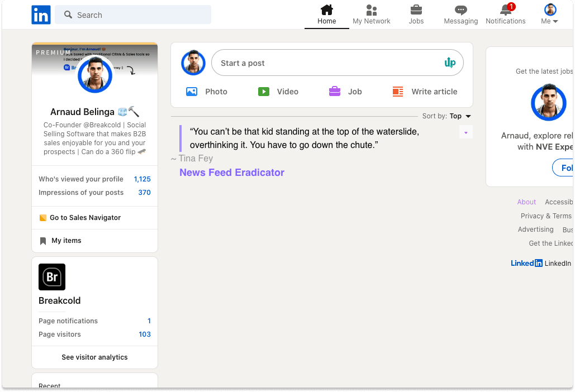Image resolution: width=575 pixels, height=392 pixels.
Task: Click the teal Up icon in post box
Action: pos(450,63)
